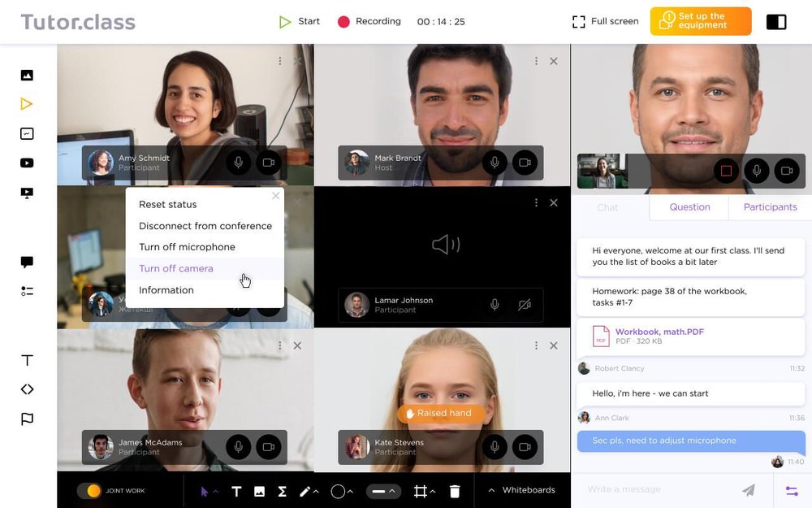Select the Text tool in bottom toolbar
This screenshot has width=812, height=508.
pyautogui.click(x=236, y=492)
